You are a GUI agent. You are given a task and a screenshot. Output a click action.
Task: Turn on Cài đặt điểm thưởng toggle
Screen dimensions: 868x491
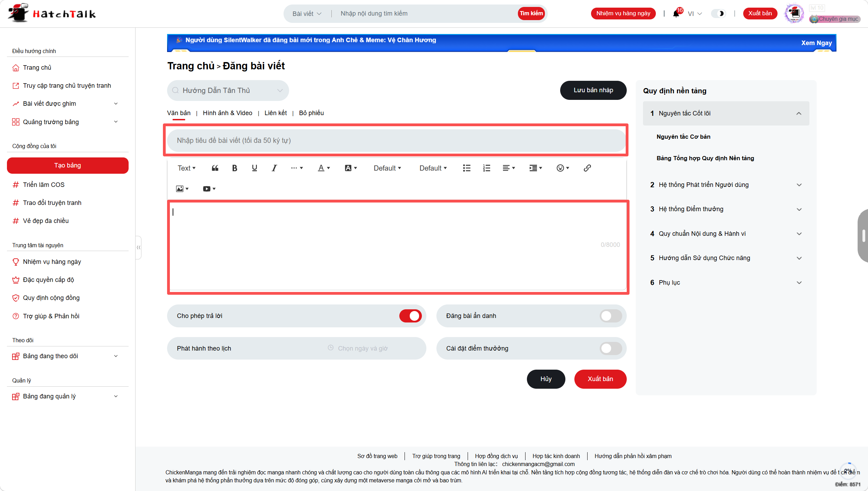pyautogui.click(x=611, y=348)
